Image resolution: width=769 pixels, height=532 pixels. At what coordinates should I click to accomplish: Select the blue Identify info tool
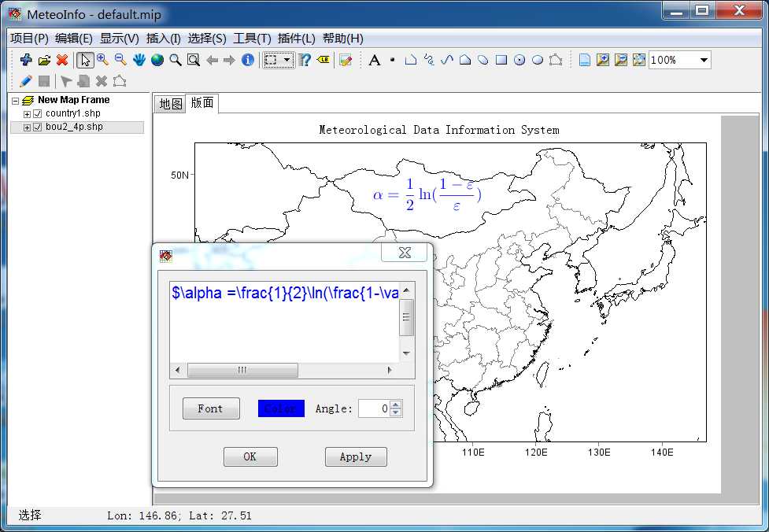248,60
